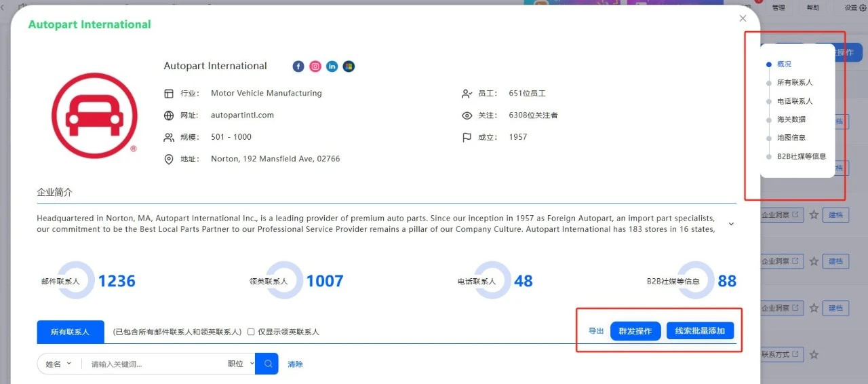The width and height of the screenshot is (868, 384).
Task: Jump to 海关数据 in side navigation
Action: pyautogui.click(x=791, y=119)
